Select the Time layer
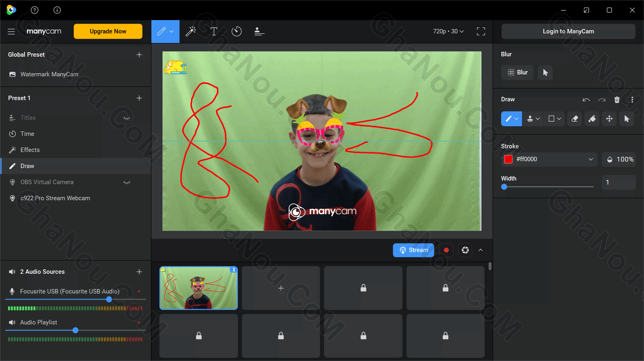644x361 pixels. (x=76, y=134)
